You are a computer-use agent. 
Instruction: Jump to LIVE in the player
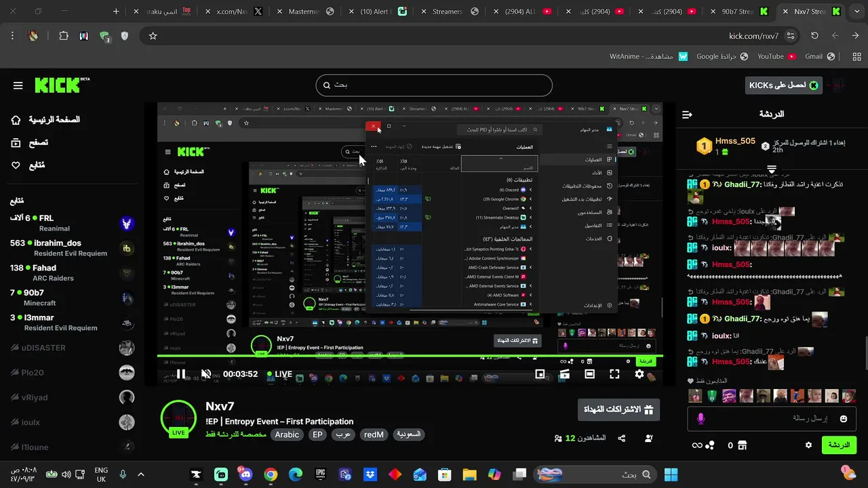(x=279, y=374)
